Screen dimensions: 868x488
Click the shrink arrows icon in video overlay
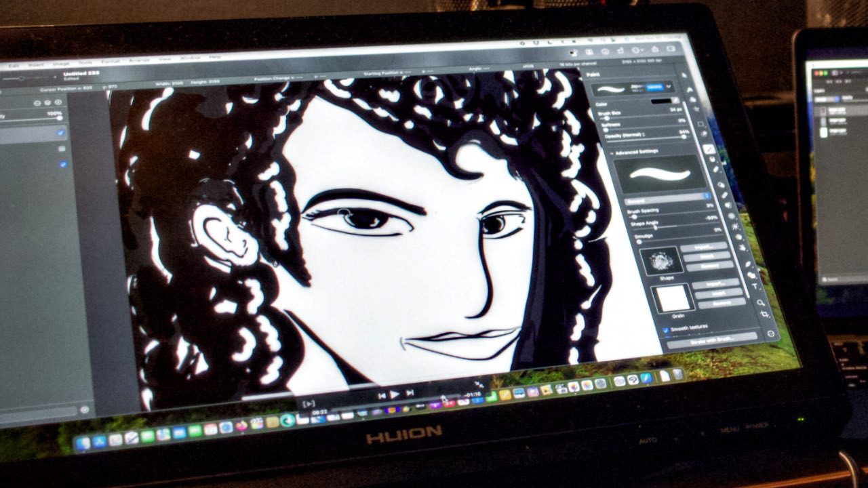[x=478, y=384]
